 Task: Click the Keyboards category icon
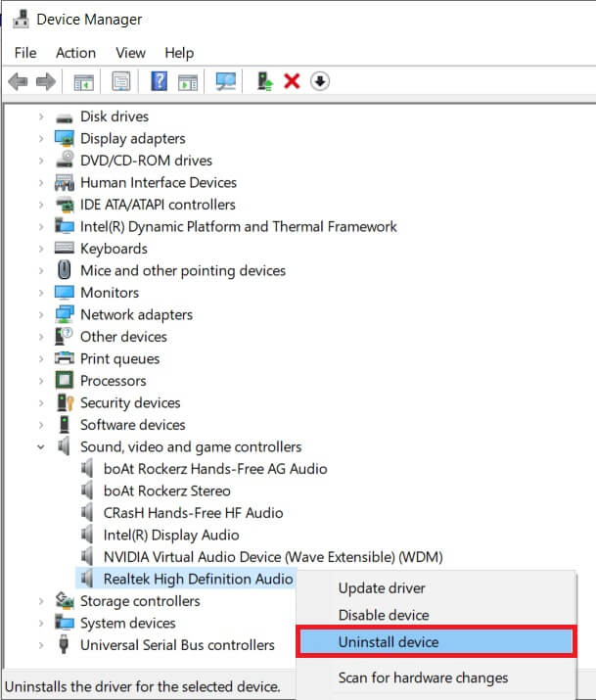(x=65, y=249)
